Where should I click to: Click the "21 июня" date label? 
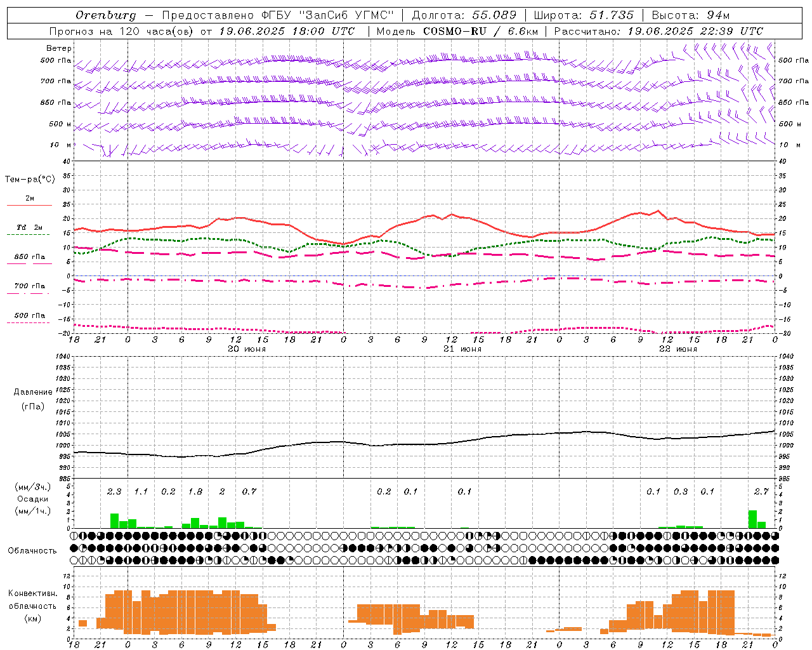(462, 349)
